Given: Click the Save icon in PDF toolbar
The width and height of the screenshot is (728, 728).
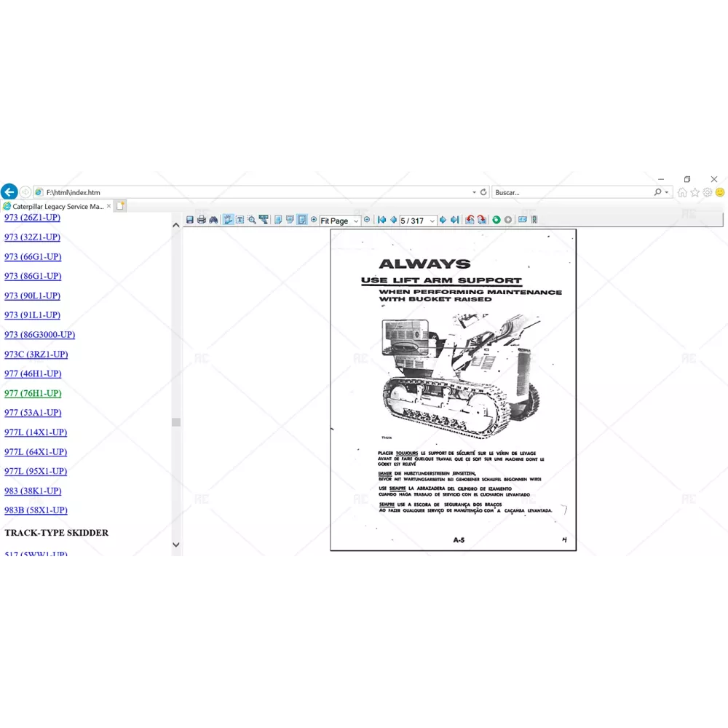Looking at the screenshot, I should [x=190, y=220].
